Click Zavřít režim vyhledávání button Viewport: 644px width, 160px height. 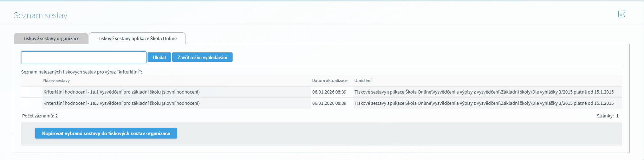(202, 57)
